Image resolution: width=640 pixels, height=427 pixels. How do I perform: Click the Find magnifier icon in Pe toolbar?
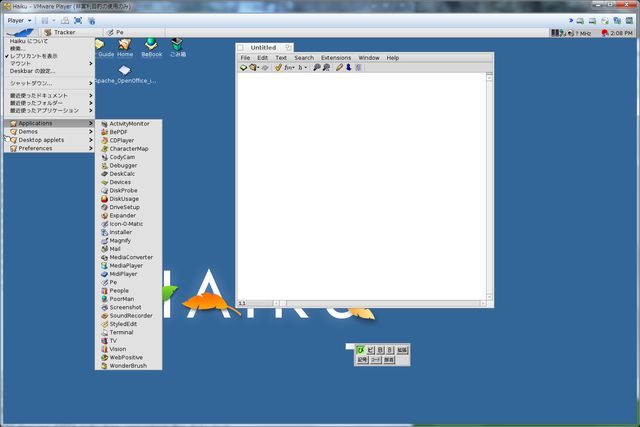pos(316,68)
